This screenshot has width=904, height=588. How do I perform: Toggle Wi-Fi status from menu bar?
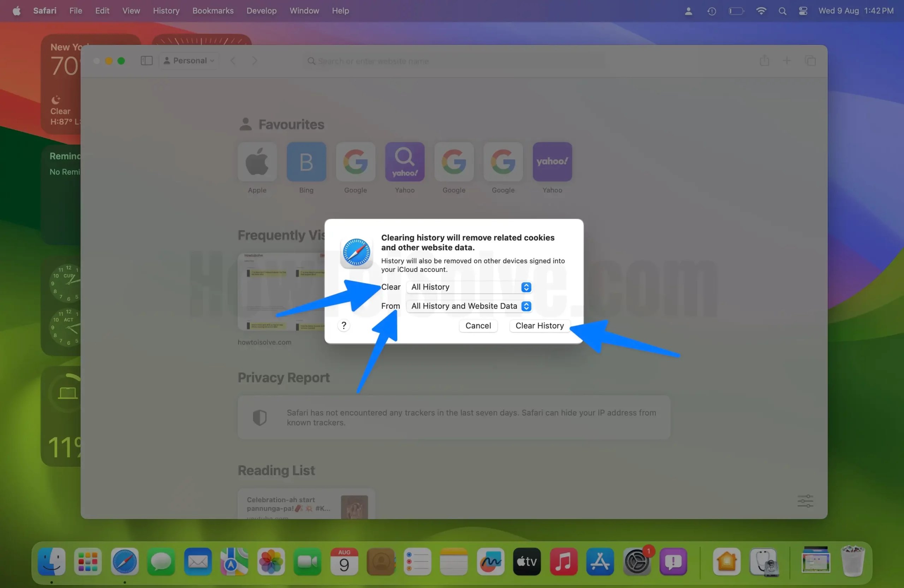tap(761, 11)
